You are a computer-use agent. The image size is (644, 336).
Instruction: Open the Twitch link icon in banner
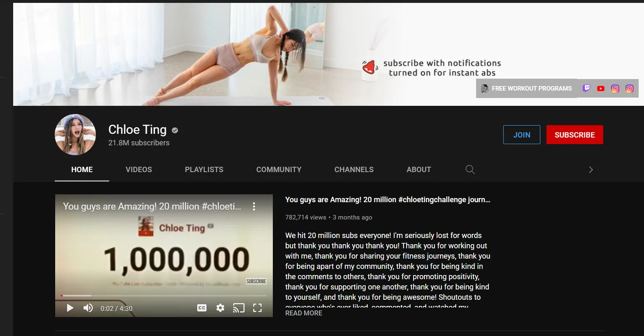586,88
